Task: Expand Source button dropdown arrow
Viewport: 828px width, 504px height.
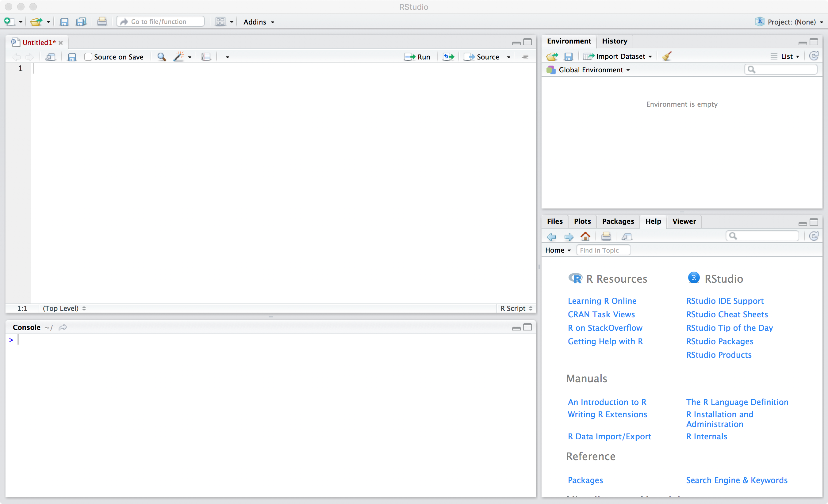Action: (509, 57)
